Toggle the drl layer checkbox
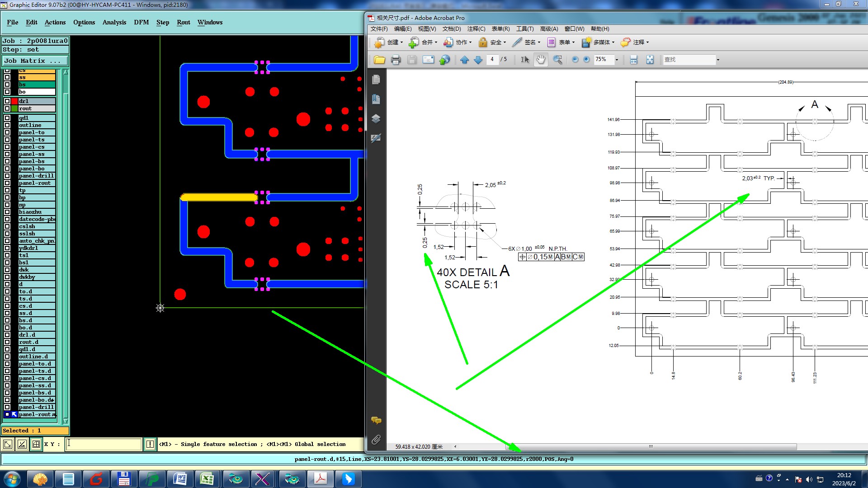The height and width of the screenshot is (488, 868). [7, 101]
